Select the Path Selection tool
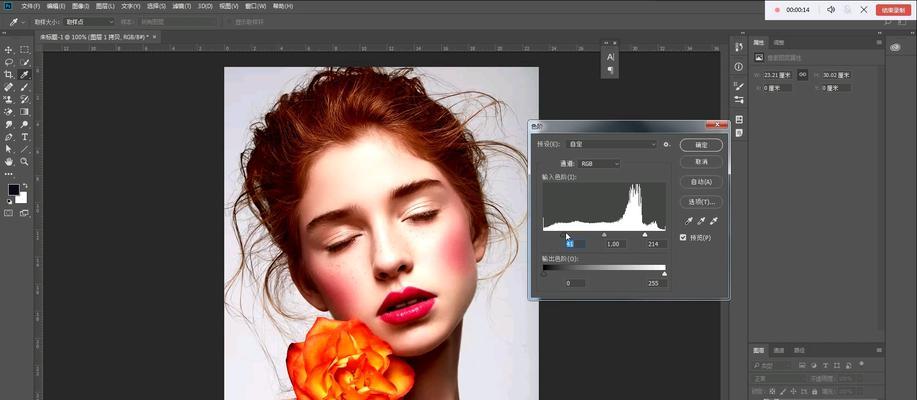Screen dimensions: 917x400 point(9,149)
